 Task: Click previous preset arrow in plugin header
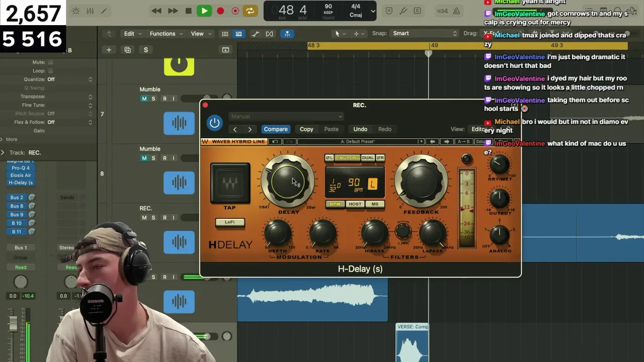click(234, 129)
